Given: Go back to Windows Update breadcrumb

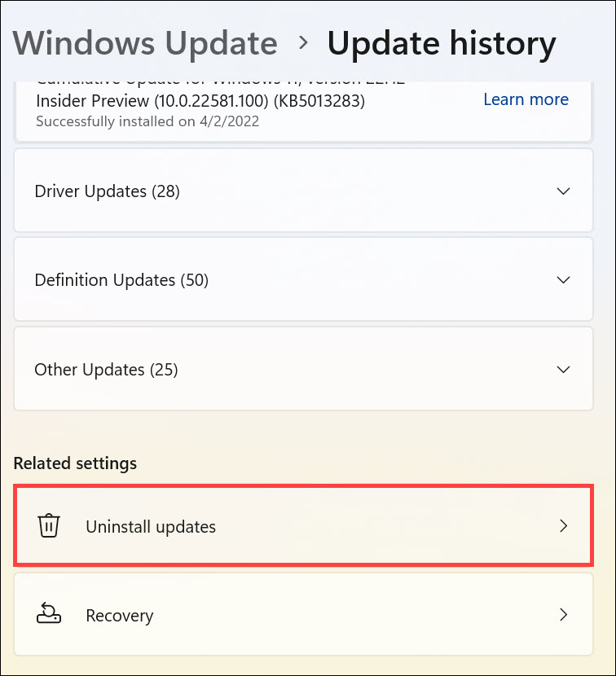Looking at the screenshot, I should point(145,42).
